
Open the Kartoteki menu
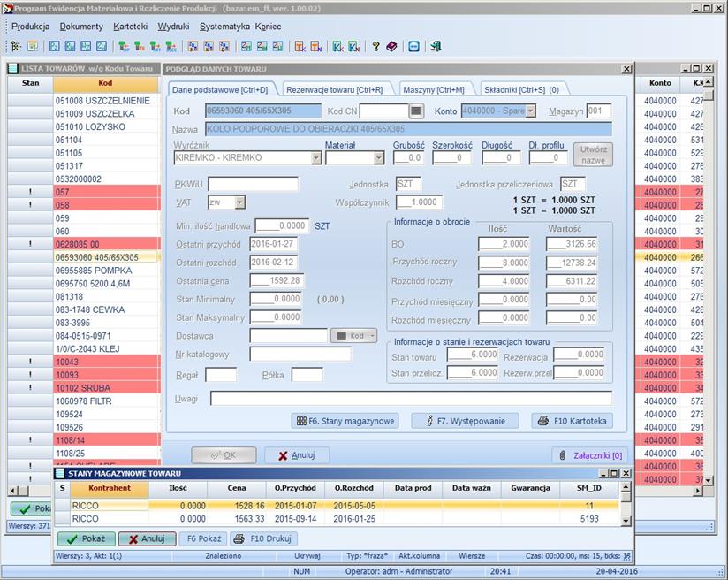pos(131,27)
